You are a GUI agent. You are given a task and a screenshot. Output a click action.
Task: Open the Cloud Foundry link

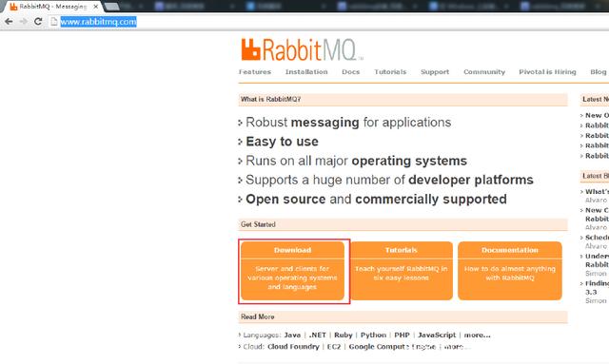click(x=293, y=347)
